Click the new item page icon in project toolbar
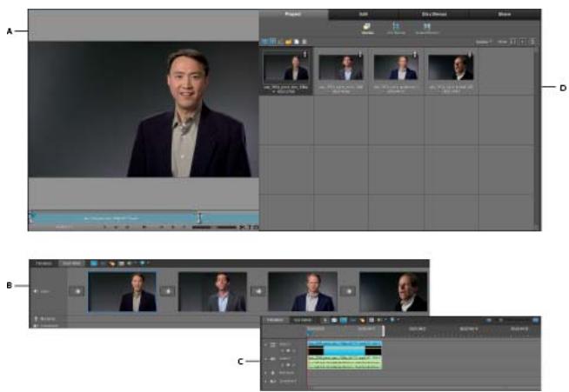This screenshot has width=569, height=392. [297, 42]
